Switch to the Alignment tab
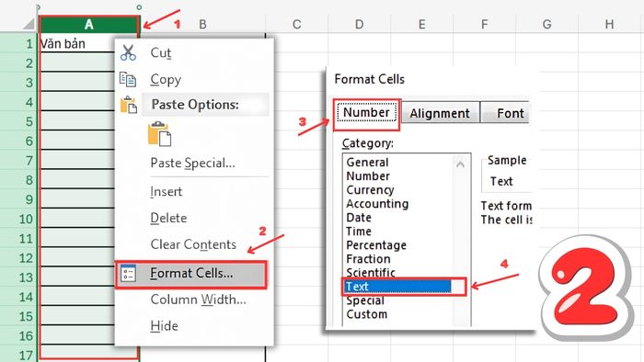Screen dimensions: 644x362 point(440,113)
